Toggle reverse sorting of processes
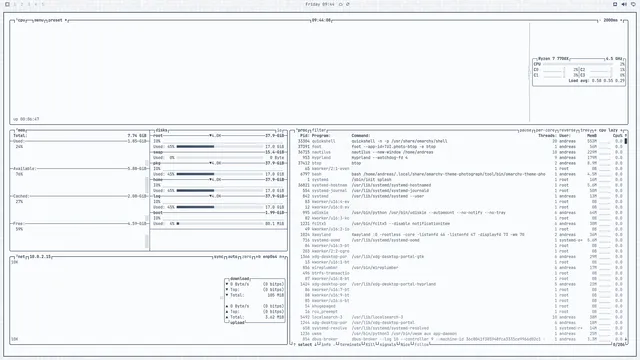 [x=567, y=130]
